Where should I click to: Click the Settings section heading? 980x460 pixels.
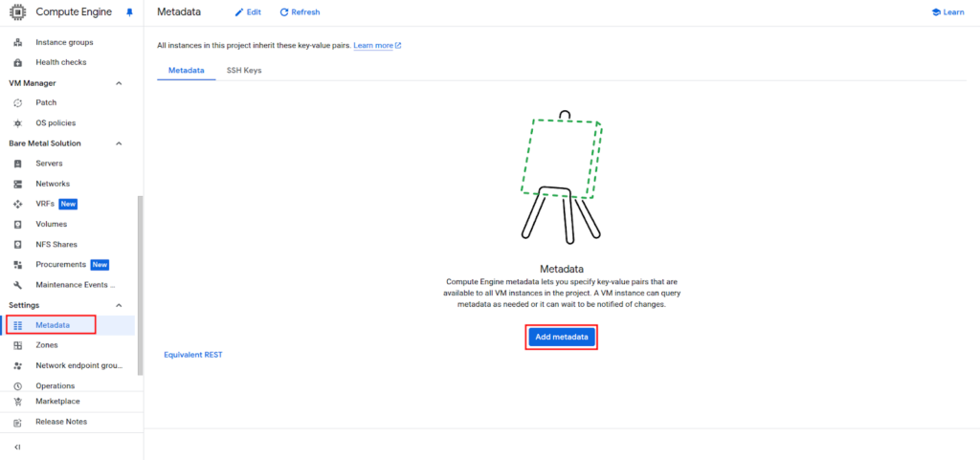(x=24, y=305)
